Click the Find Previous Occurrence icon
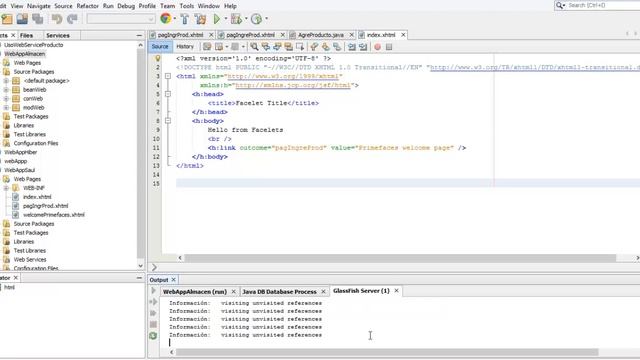Screen dimensions: 640x360 point(266,47)
